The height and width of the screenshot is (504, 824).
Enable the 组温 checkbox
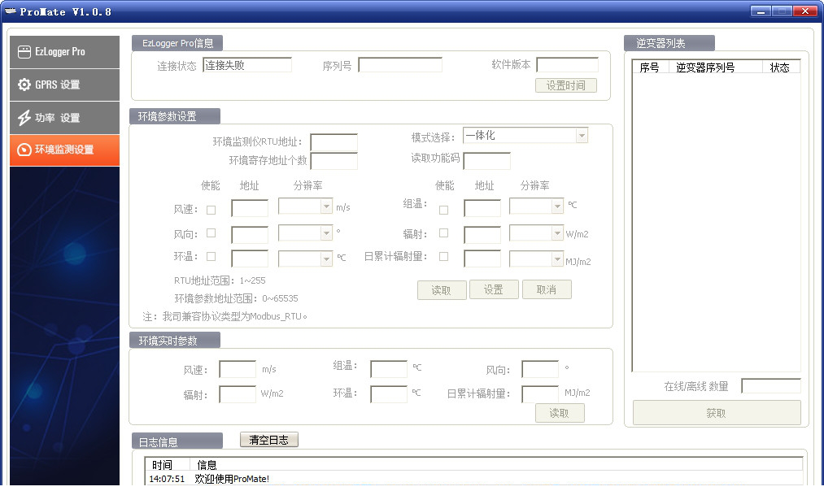pos(443,210)
